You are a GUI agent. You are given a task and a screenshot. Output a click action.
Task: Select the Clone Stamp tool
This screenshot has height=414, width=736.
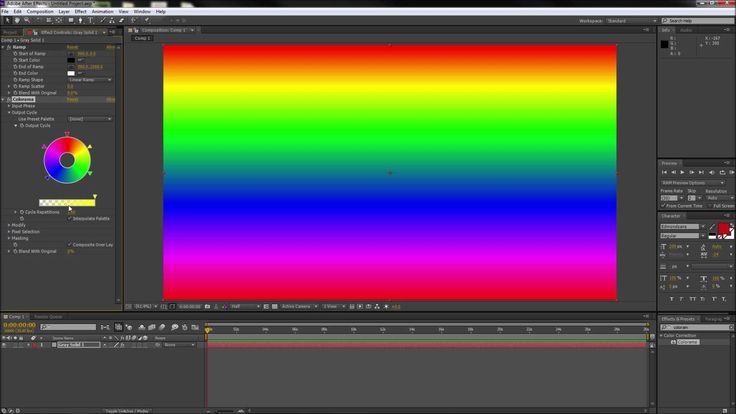click(112, 21)
